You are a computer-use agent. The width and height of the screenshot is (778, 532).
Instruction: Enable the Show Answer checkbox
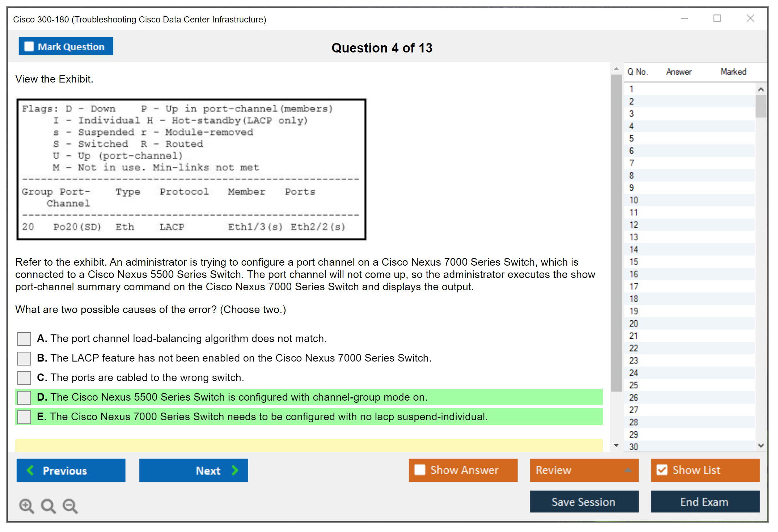point(420,470)
